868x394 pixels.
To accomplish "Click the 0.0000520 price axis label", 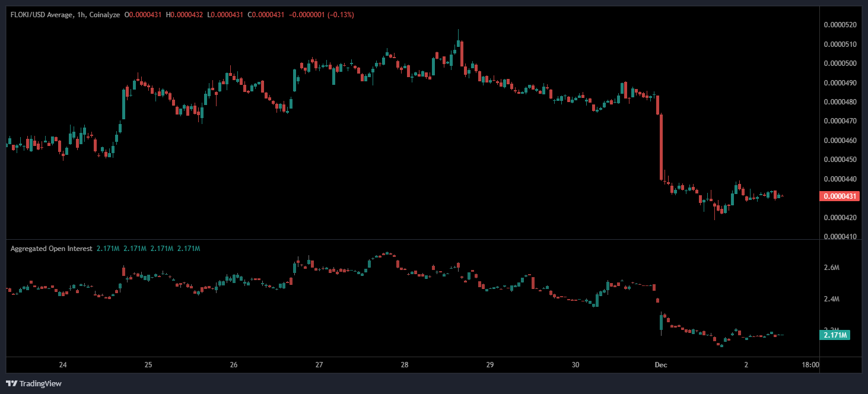I will 840,25.
